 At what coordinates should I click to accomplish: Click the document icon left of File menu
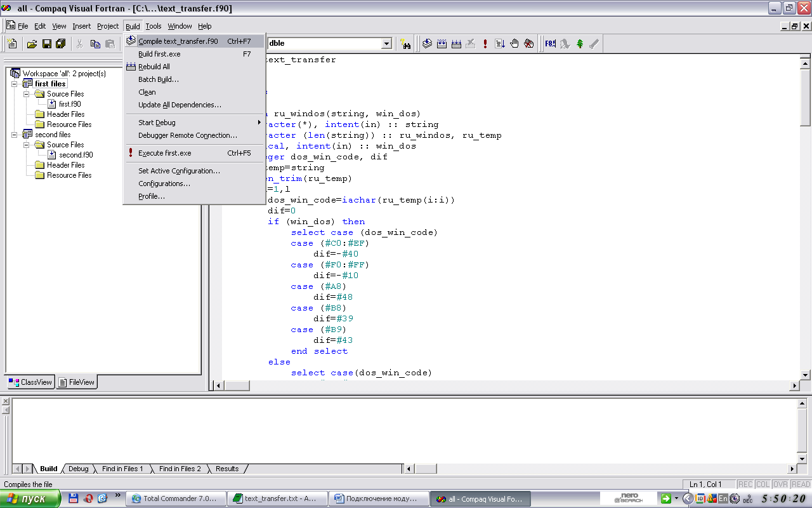click(11, 26)
